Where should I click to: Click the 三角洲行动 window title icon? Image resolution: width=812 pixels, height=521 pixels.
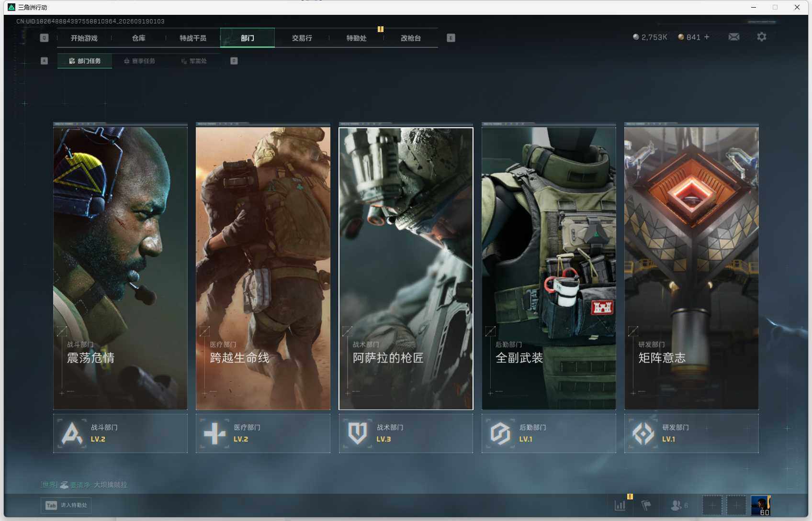pyautogui.click(x=11, y=7)
